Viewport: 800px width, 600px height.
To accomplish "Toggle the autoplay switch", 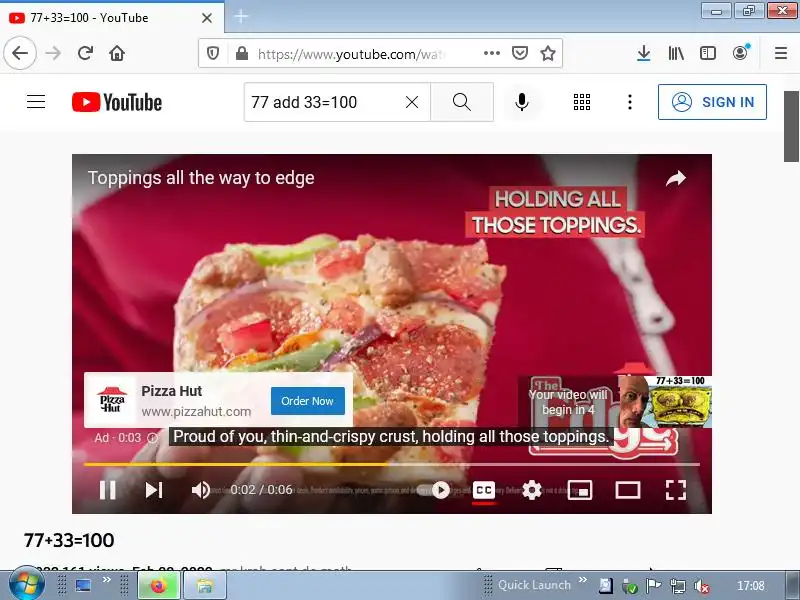I will [434, 490].
